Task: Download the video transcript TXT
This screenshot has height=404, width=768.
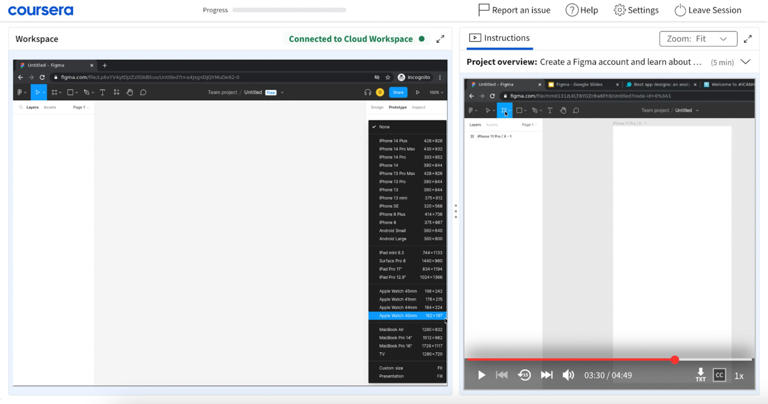Action: tap(700, 375)
